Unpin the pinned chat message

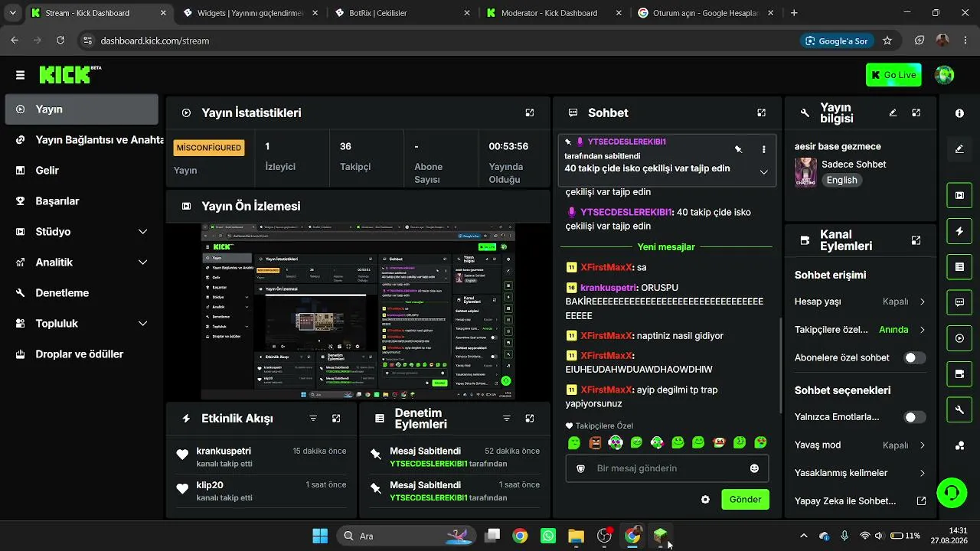(738, 149)
